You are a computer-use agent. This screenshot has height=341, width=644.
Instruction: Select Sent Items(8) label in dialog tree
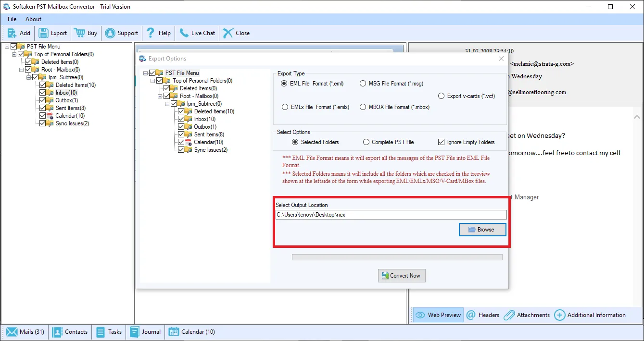pos(209,134)
